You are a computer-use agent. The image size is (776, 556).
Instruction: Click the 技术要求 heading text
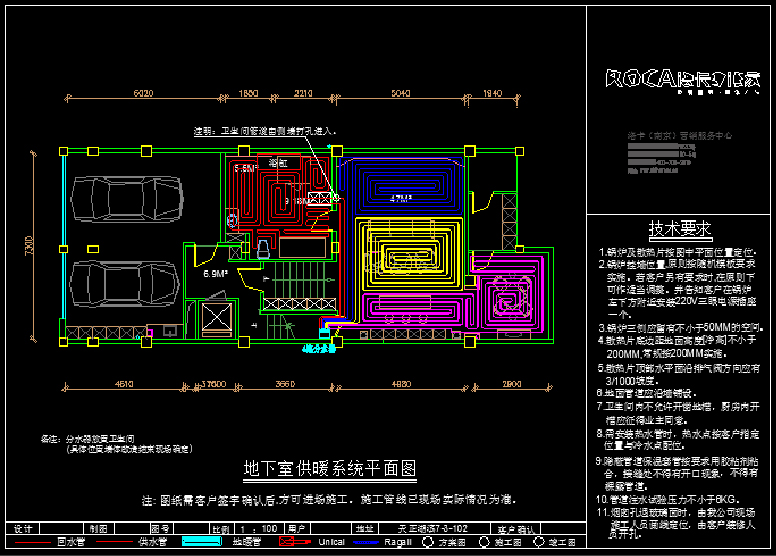680,227
